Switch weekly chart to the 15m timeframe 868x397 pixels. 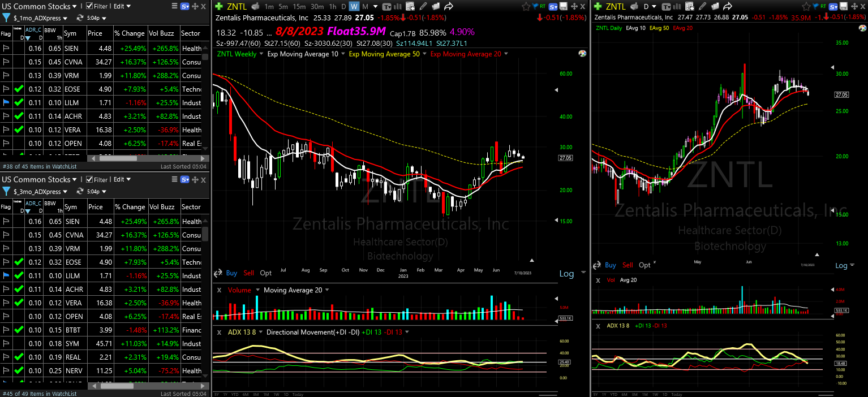299,6
